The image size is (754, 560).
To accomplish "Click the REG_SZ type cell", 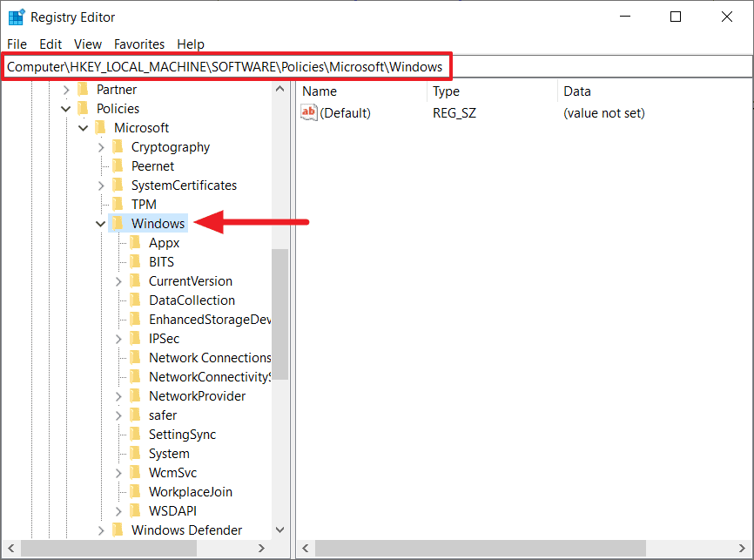I will (x=454, y=113).
